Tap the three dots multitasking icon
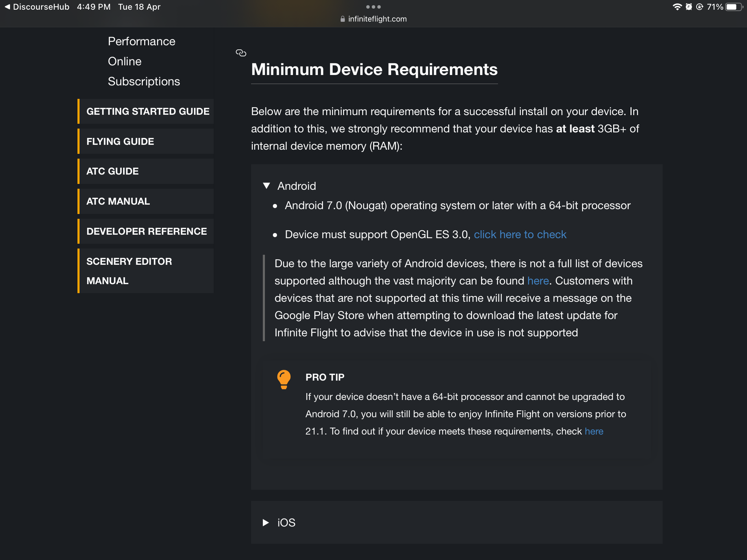The image size is (747, 560). tap(373, 7)
